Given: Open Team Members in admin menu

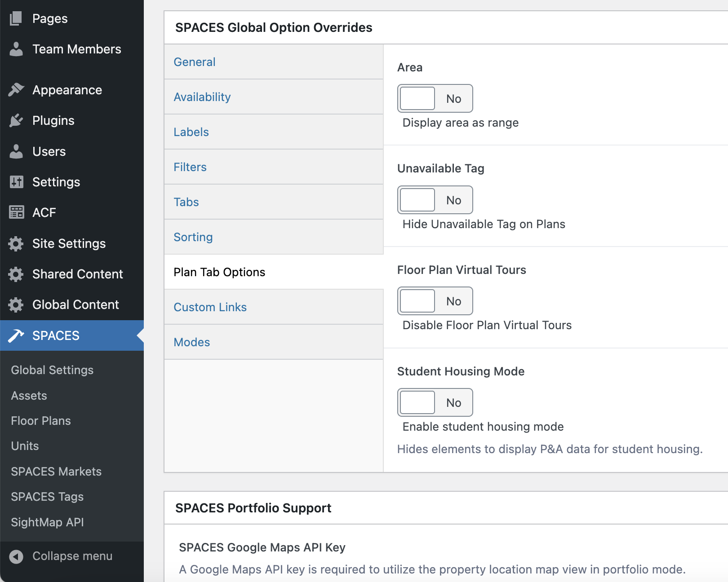Looking at the screenshot, I should 72,49.
